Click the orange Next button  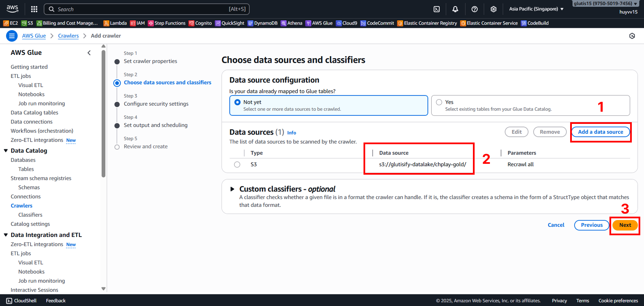coord(625,225)
